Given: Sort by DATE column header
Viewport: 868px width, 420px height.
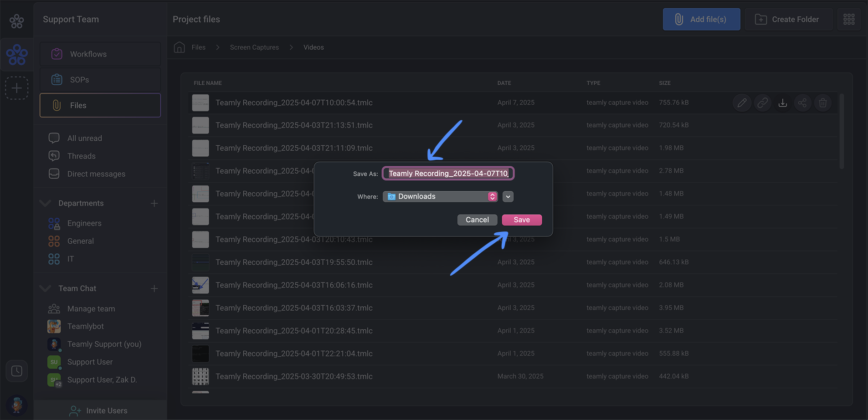Looking at the screenshot, I should point(504,83).
